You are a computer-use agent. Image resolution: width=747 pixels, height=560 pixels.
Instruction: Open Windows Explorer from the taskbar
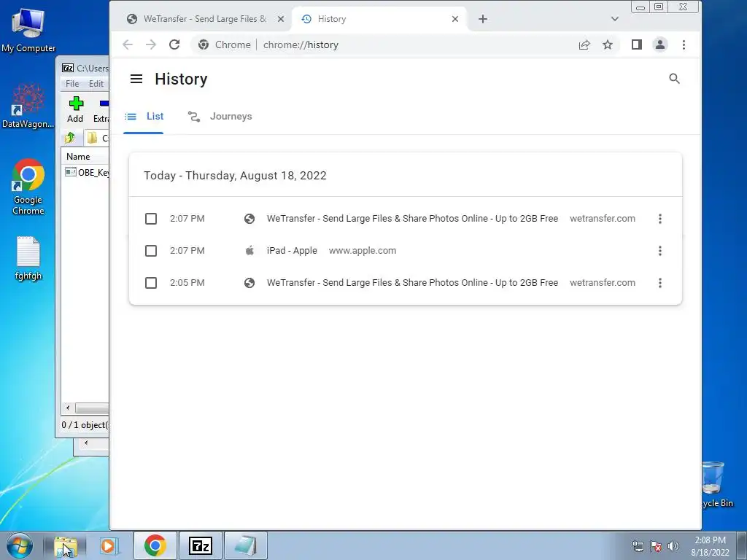point(65,545)
